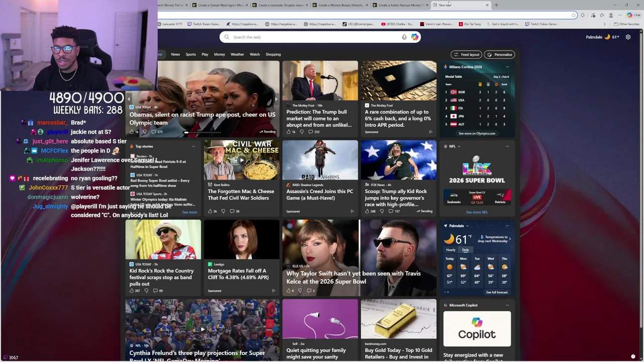Click ad choices icon on Mortgage Rates ad
The height and width of the screenshot is (362, 644).
tap(274, 291)
